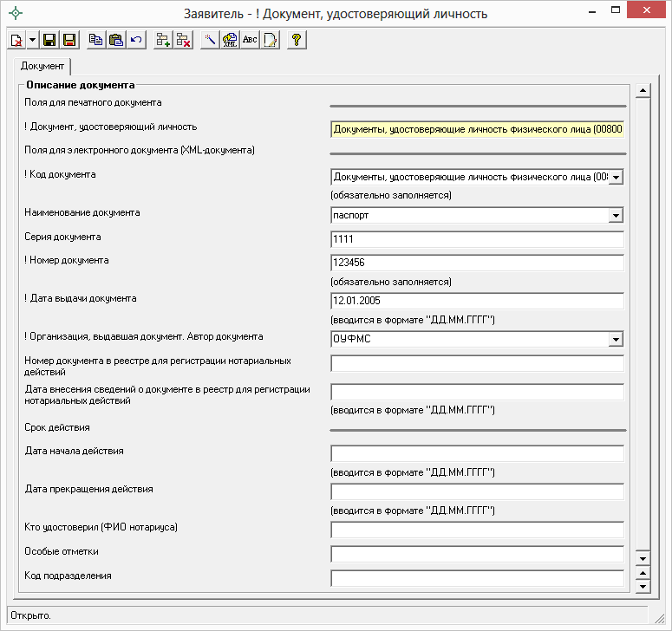This screenshot has width=672, height=631.
Task: Maximize the Заявитель window
Action: point(616,10)
